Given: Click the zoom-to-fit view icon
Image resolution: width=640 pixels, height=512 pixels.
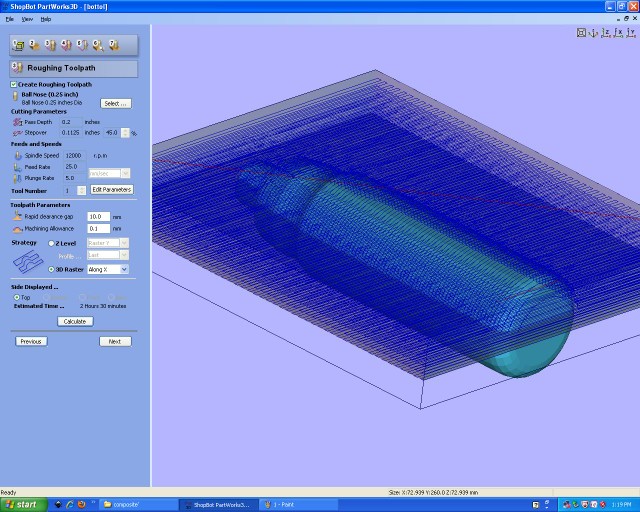Looking at the screenshot, I should point(581,33).
